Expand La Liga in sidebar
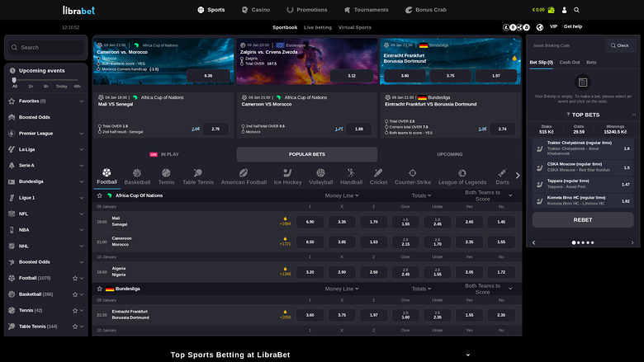This screenshot has width=644, height=362. 81,149
